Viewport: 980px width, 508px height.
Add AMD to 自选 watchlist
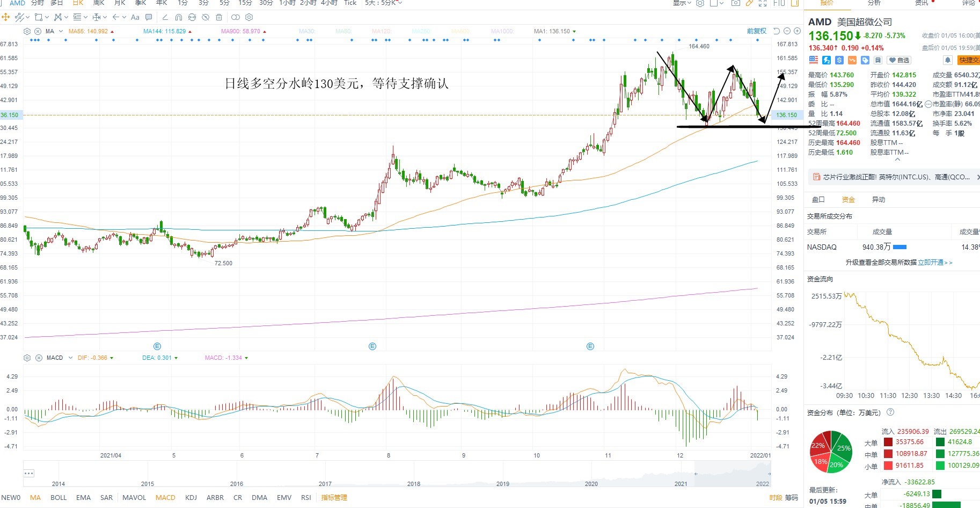point(899,60)
